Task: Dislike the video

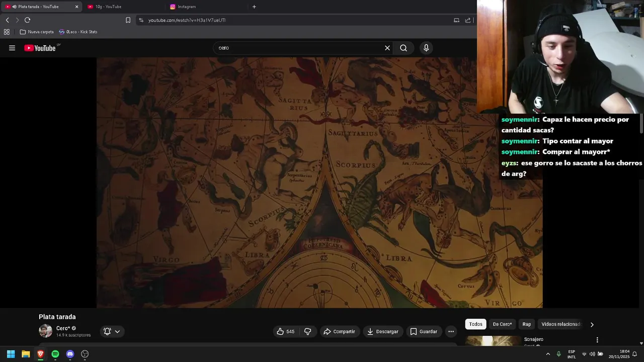Action: [x=307, y=331]
